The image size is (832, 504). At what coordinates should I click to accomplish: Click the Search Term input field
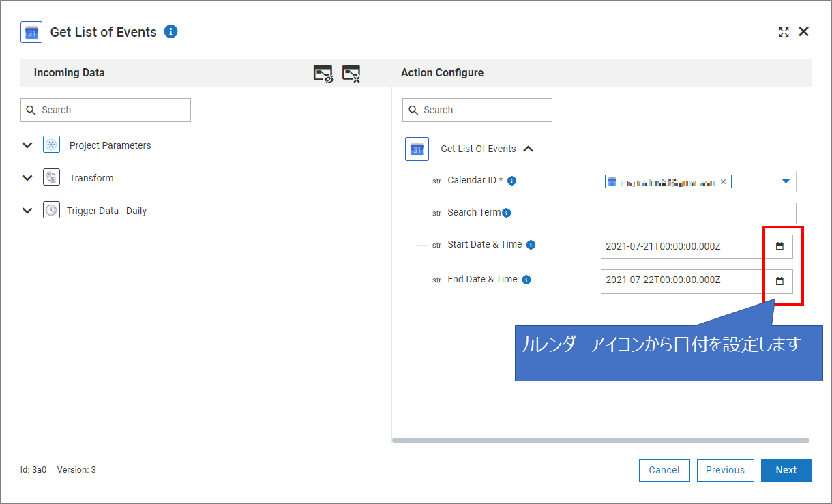pos(698,213)
